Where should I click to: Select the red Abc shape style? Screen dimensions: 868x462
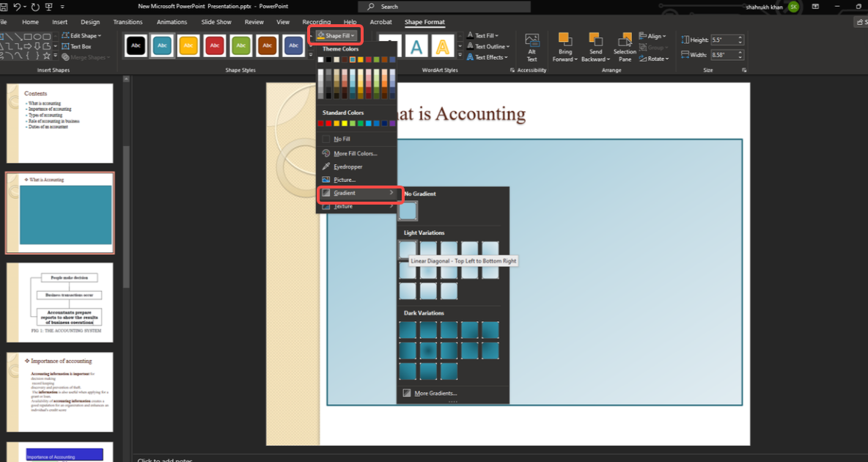point(215,45)
